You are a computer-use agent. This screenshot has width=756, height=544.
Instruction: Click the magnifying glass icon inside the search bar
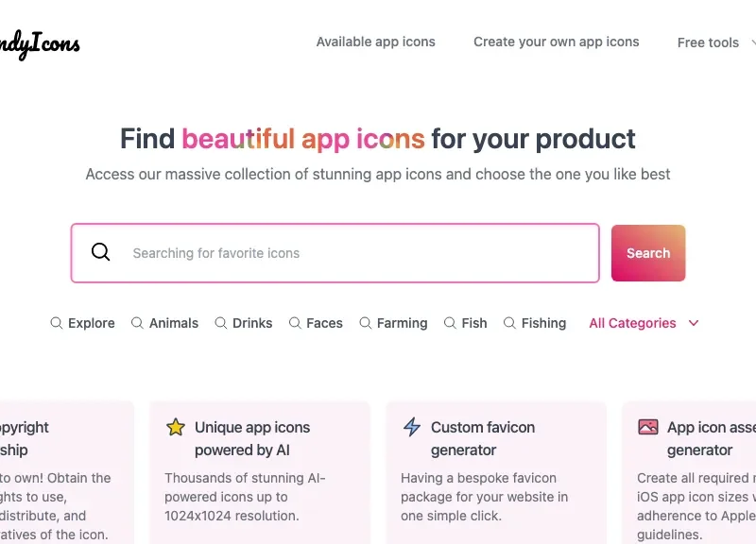pyautogui.click(x=100, y=252)
